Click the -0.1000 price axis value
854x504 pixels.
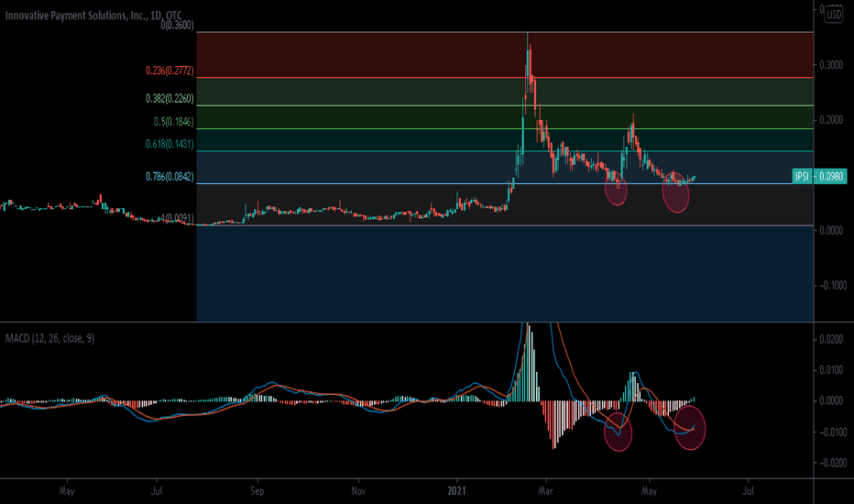[833, 285]
